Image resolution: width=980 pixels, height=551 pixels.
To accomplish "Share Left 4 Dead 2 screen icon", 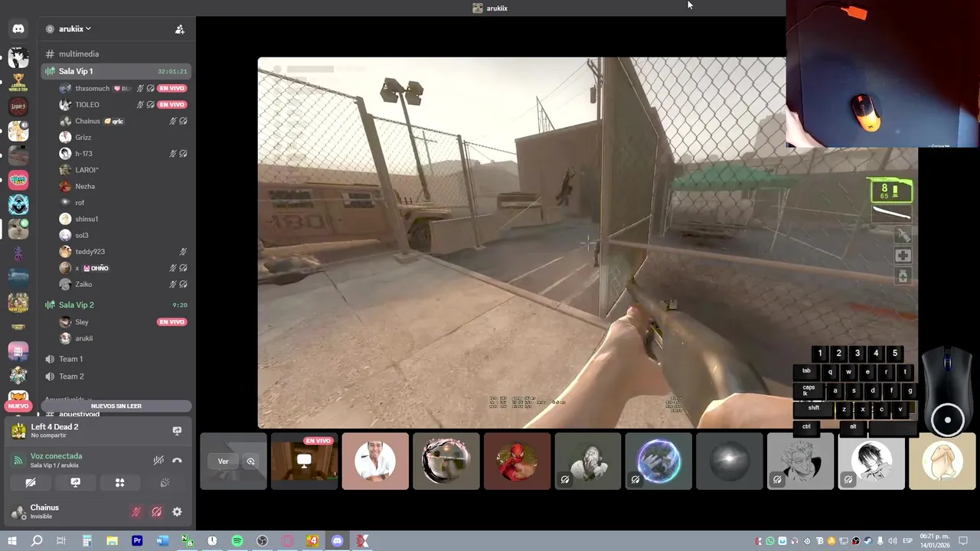I will pyautogui.click(x=177, y=431).
